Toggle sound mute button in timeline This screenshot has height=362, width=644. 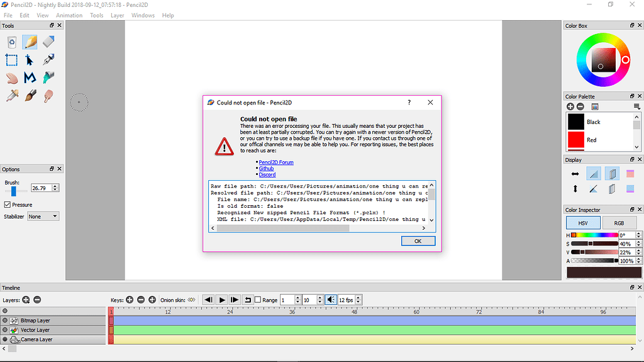click(x=331, y=300)
